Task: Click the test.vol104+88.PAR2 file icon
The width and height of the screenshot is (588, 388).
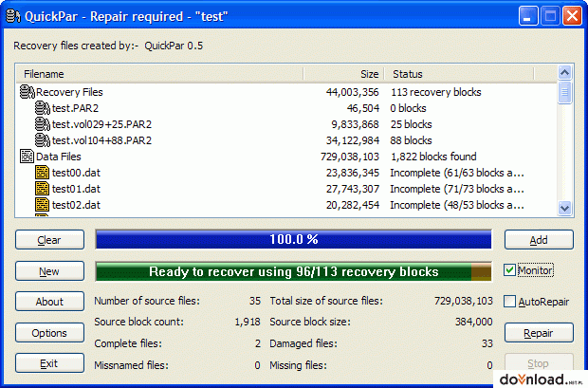Action: click(x=43, y=140)
